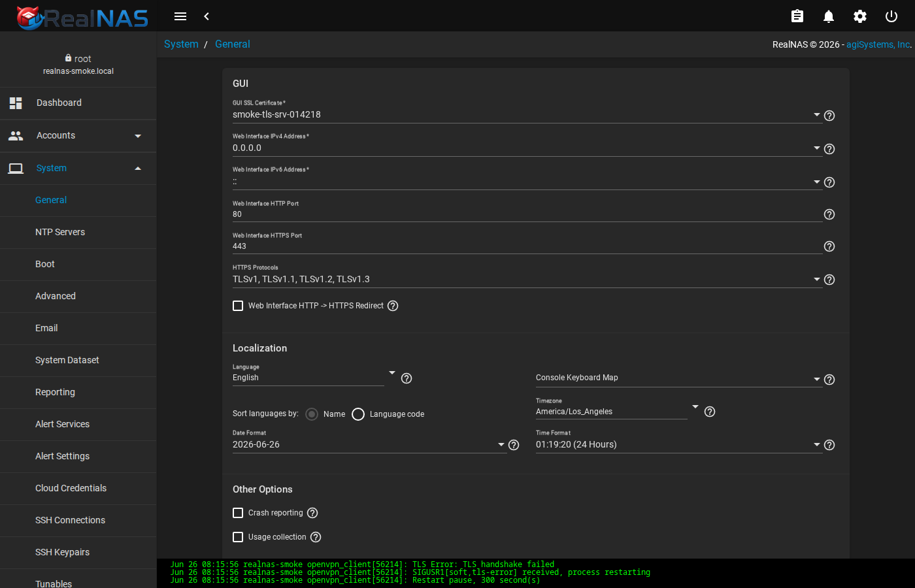Open Web Interface IPv4 Address dropdown

point(526,148)
